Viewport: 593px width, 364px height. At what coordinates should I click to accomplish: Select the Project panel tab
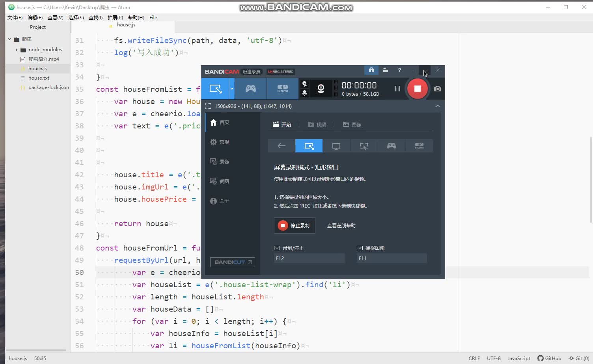pos(38,27)
